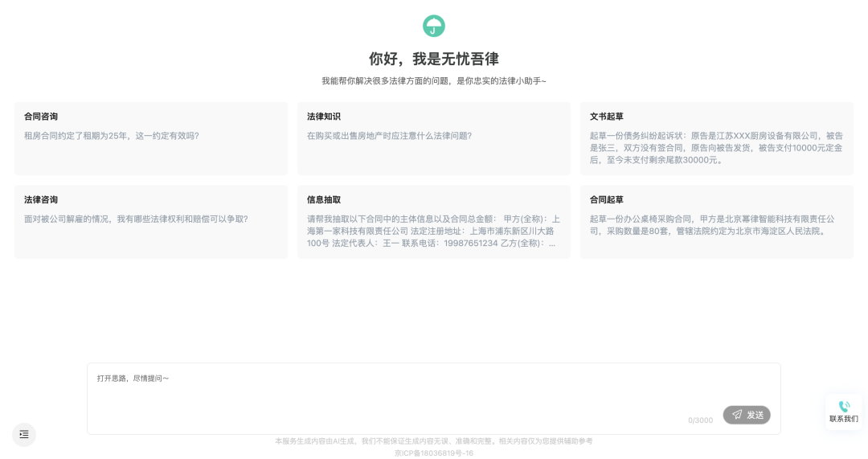Select the 合同咨询 example card

click(151, 138)
